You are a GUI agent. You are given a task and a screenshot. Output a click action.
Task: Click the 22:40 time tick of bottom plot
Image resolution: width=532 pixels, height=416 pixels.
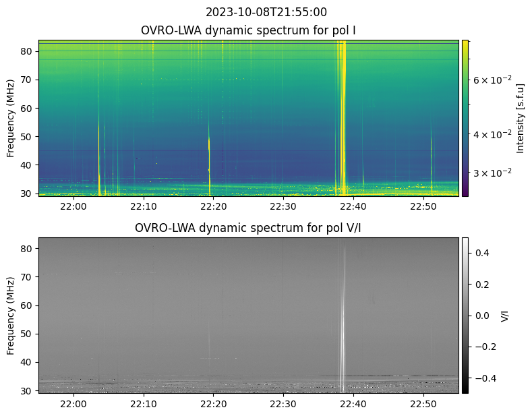click(353, 404)
